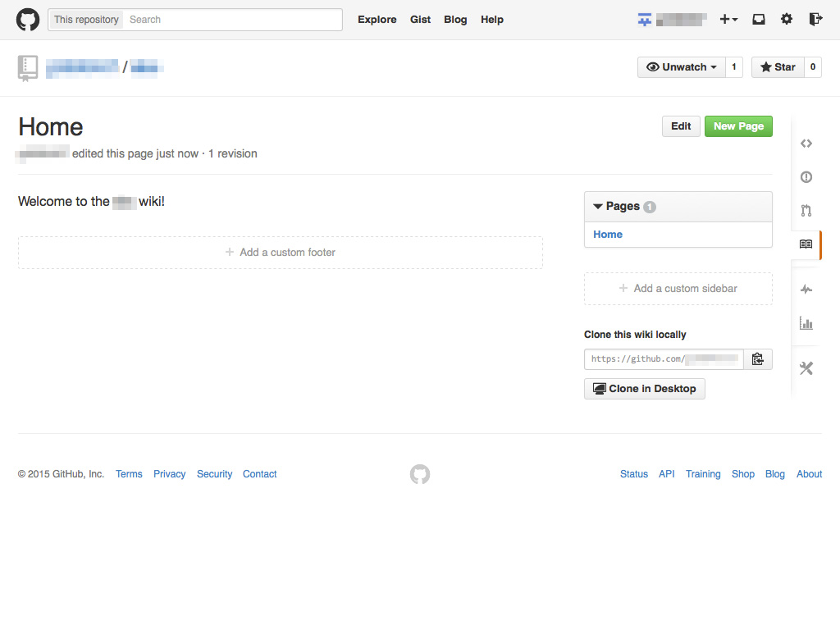The width and height of the screenshot is (840, 630).
Task: Open the GitHub octocat home icon
Action: (27, 19)
